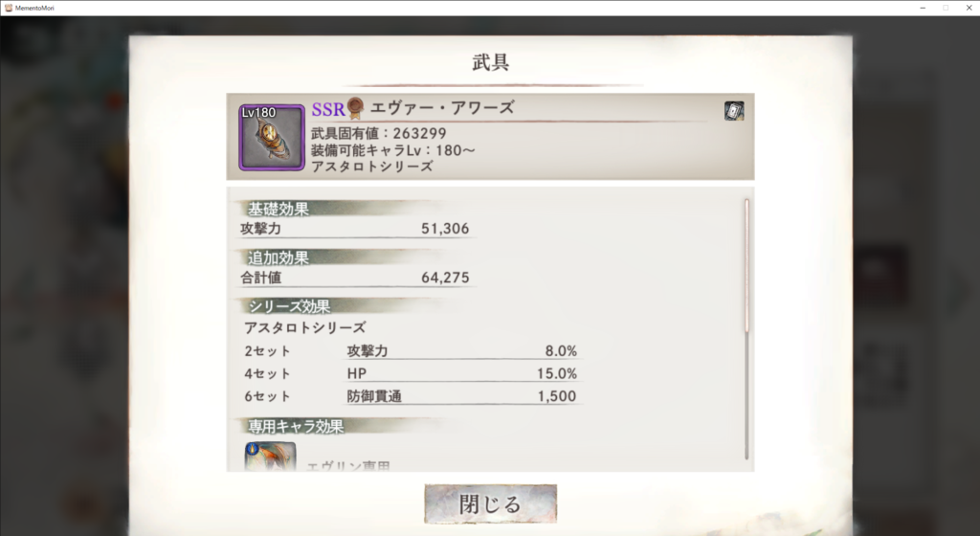Close the dialog with 閉じる button
The image size is (980, 536).
click(491, 503)
